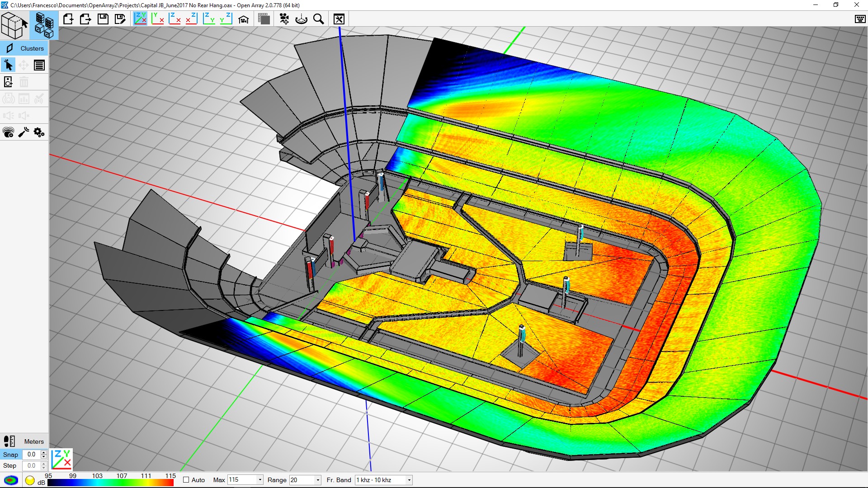Select the Z-X front view icon
The width and height of the screenshot is (868, 488).
click(x=175, y=19)
